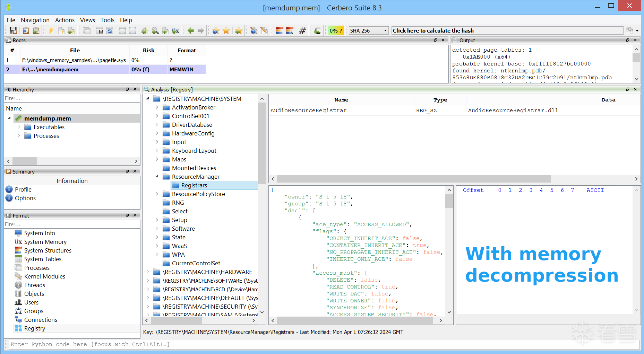This screenshot has width=644, height=354.
Task: Sort the table by the Type column header
Action: 440,100
